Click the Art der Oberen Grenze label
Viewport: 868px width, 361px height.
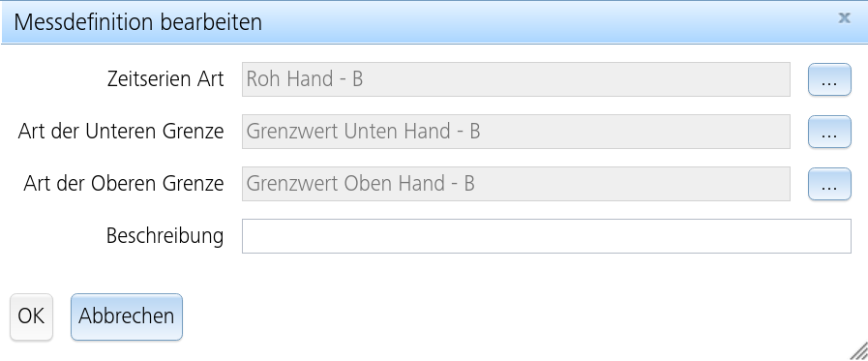coord(124,184)
